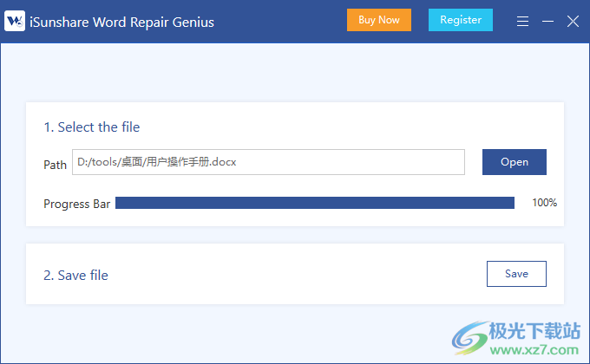
Task: Click the orange Buy Now button
Action: tap(379, 20)
